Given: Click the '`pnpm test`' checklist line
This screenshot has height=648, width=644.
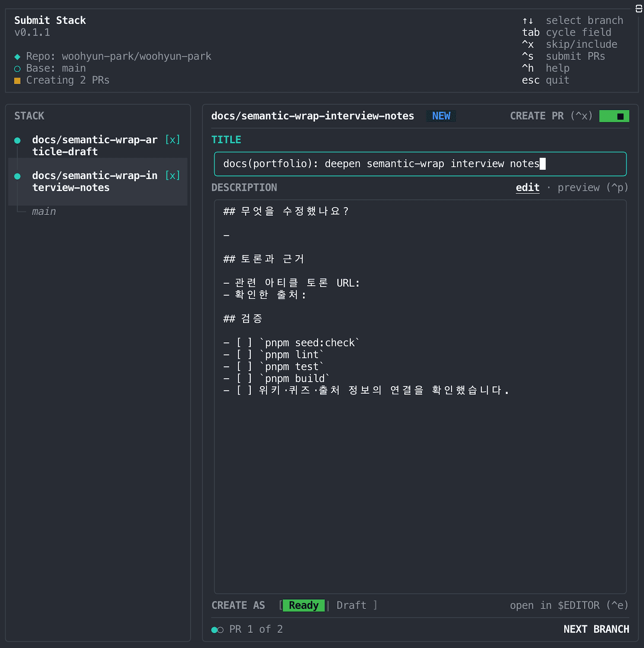Looking at the screenshot, I should click(x=274, y=366).
